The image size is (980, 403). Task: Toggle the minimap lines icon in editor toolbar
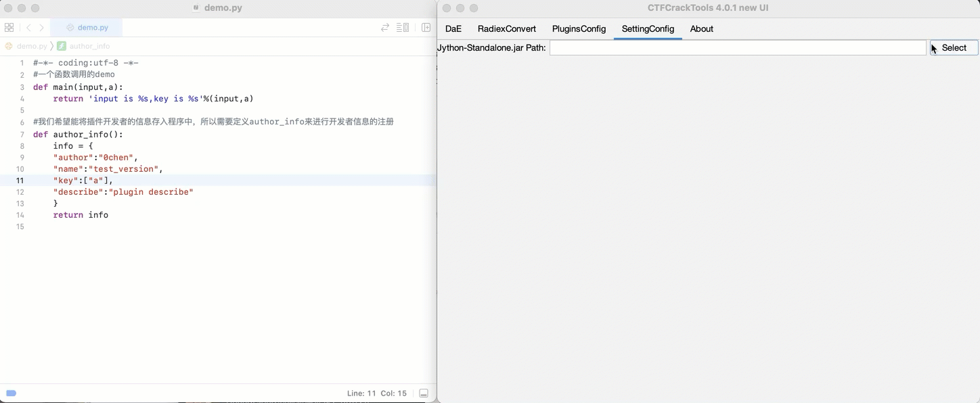[403, 28]
